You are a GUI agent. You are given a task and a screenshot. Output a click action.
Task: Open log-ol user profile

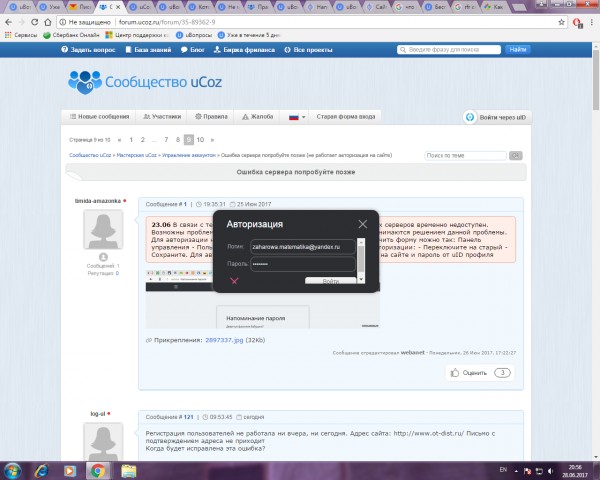[98, 414]
